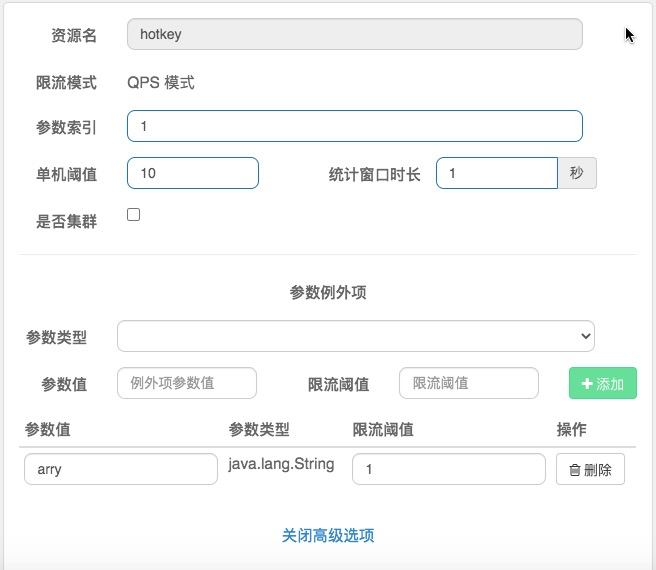
Task: Click the java.lang.String type cell
Action: 281,464
